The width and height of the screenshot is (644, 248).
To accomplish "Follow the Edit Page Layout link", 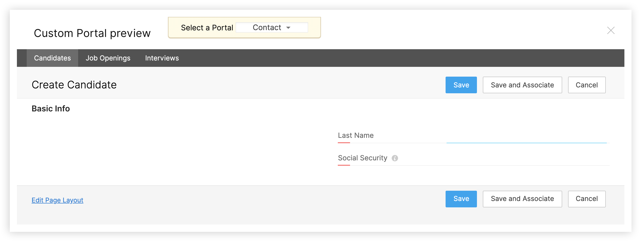I will pyautogui.click(x=57, y=200).
